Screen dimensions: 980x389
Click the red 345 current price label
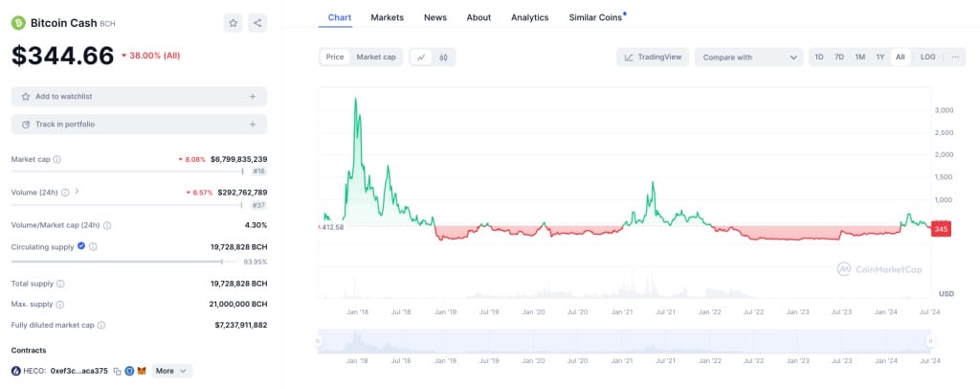(940, 230)
